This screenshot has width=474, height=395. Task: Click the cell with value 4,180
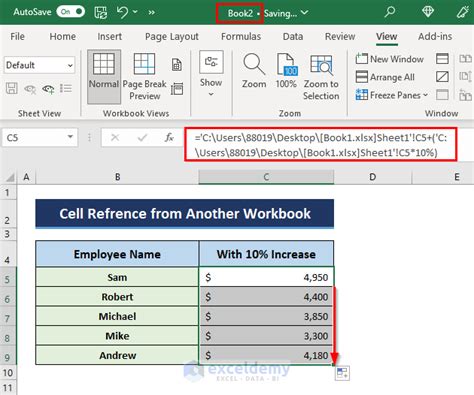266,355
